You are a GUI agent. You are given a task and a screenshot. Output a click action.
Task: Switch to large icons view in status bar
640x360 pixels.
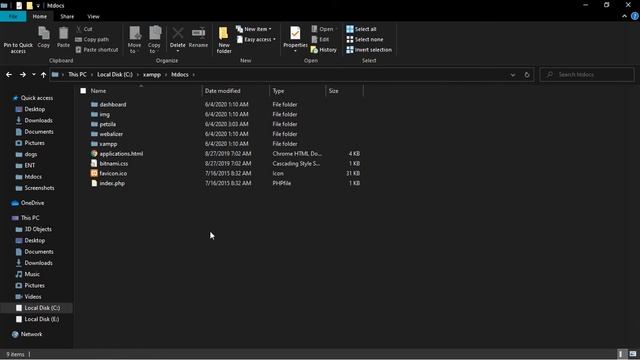point(632,354)
